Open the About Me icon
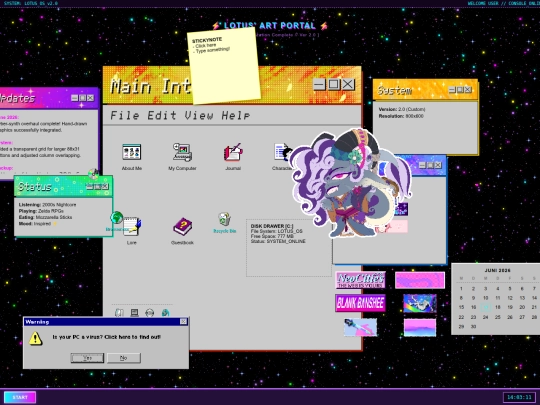Viewport: 540px width, 405px height. click(132, 152)
